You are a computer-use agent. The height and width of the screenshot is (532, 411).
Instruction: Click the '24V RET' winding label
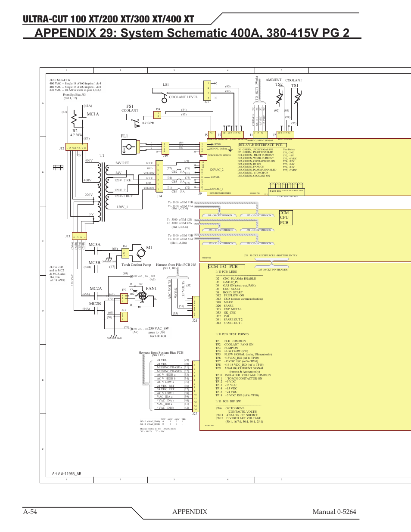tap(122, 163)
